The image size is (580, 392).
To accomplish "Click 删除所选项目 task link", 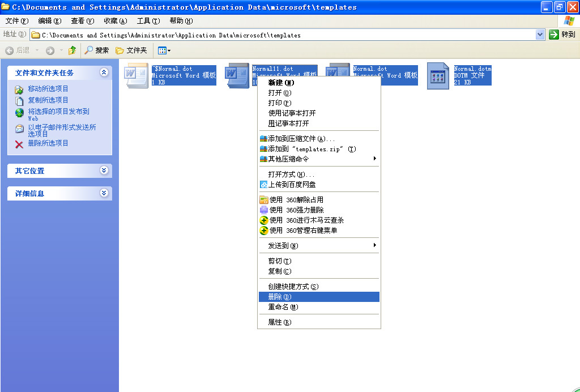I will 48,143.
